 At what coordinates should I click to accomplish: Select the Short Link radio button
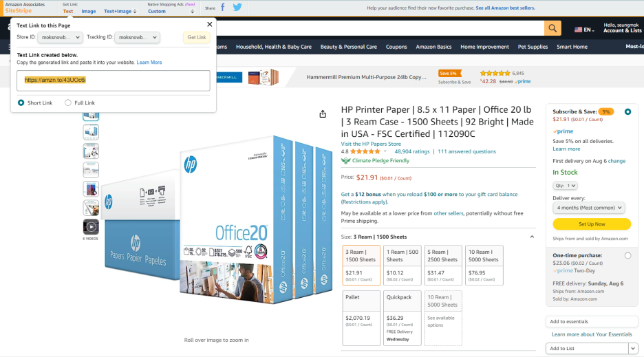click(21, 102)
